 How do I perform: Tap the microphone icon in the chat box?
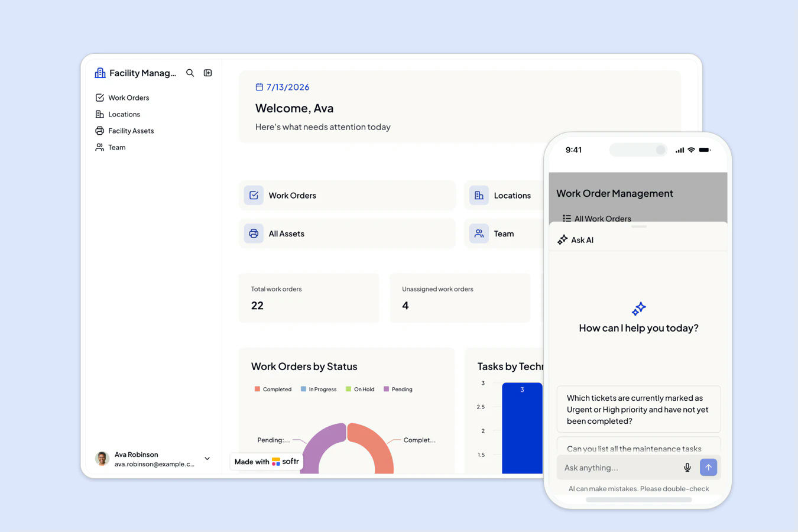pos(687,468)
